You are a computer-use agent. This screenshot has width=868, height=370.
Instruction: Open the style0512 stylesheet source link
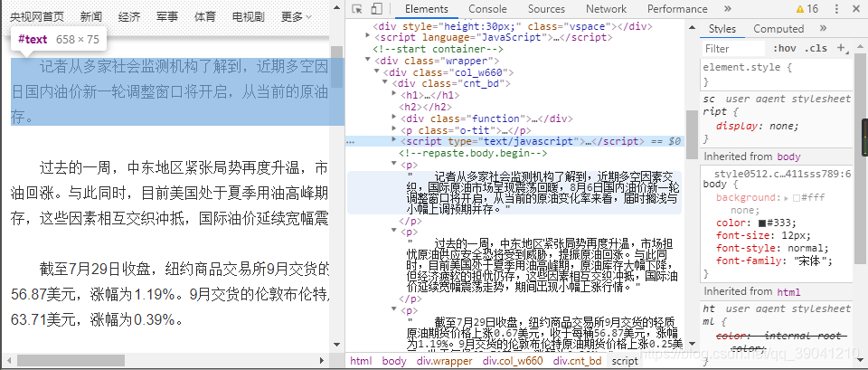click(782, 174)
